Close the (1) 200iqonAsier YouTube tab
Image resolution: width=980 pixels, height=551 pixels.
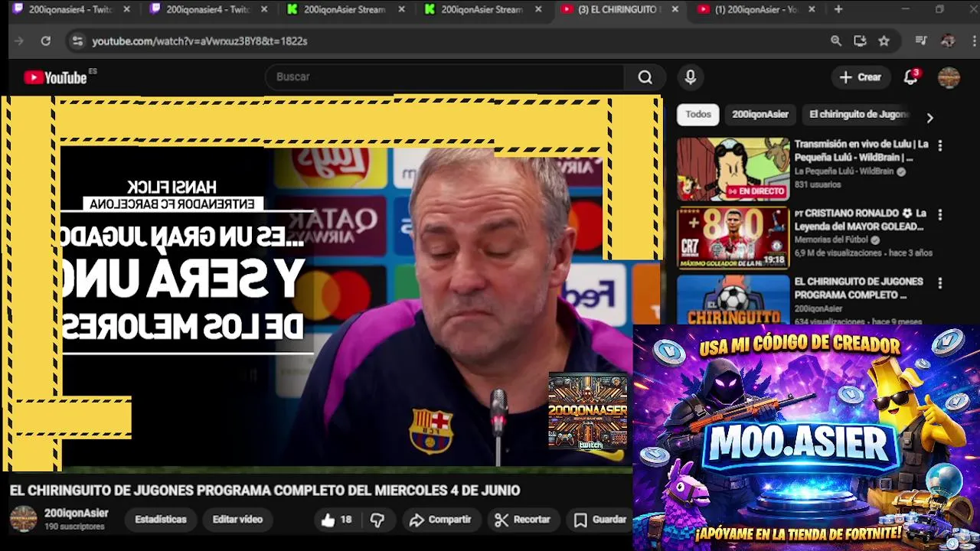tap(812, 9)
